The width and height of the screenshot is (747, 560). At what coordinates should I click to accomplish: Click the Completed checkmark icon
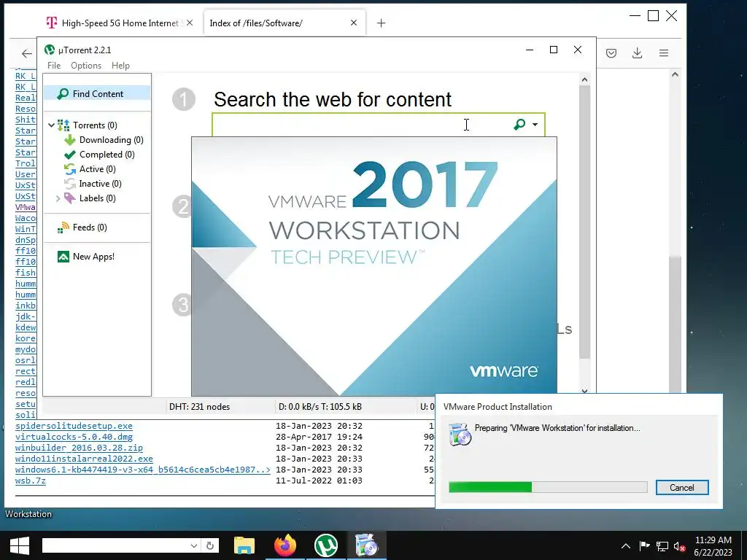(70, 155)
